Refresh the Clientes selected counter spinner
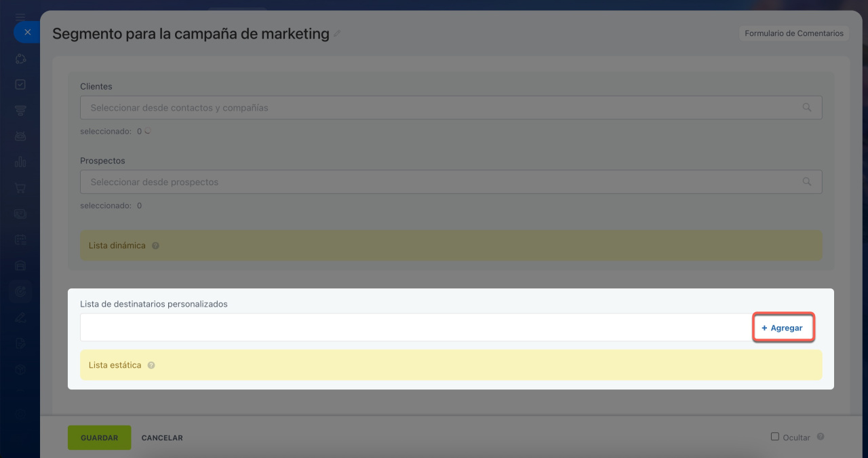Image resolution: width=868 pixels, height=458 pixels. [147, 131]
